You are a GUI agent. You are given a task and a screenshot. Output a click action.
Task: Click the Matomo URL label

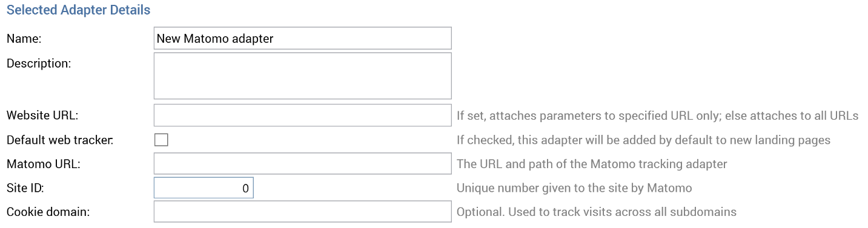[x=43, y=163]
